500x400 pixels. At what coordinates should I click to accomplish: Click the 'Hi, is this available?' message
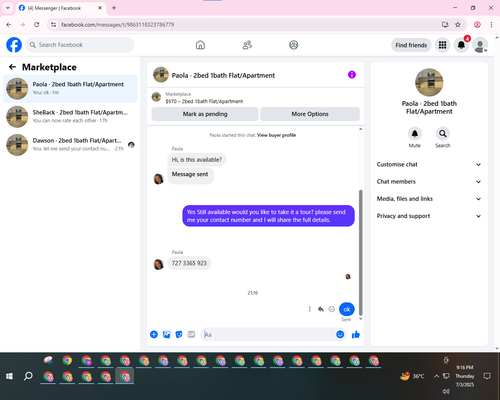196,160
